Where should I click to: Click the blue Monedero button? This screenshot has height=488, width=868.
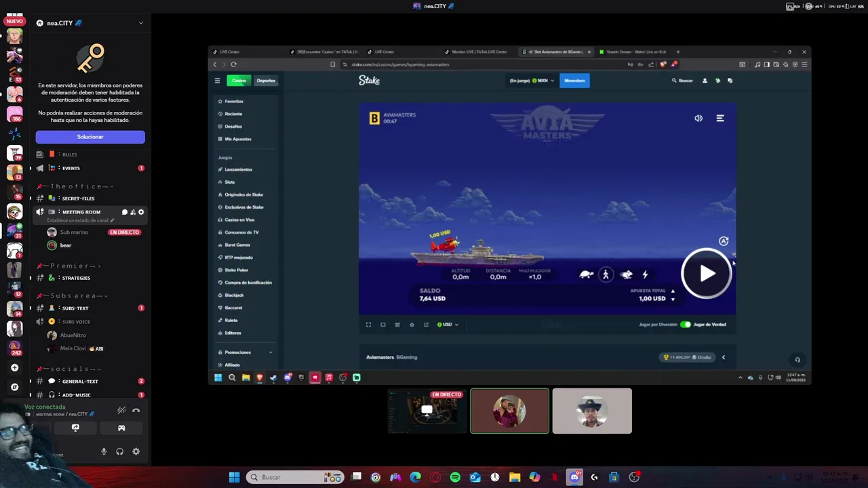(574, 81)
